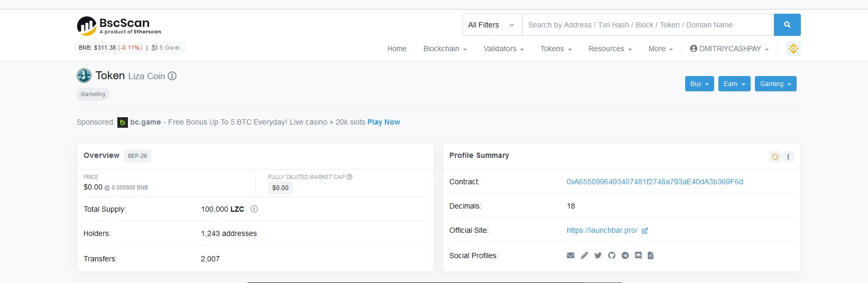The height and width of the screenshot is (283, 868).
Task: Open the Tokens navigation menu
Action: [556, 49]
